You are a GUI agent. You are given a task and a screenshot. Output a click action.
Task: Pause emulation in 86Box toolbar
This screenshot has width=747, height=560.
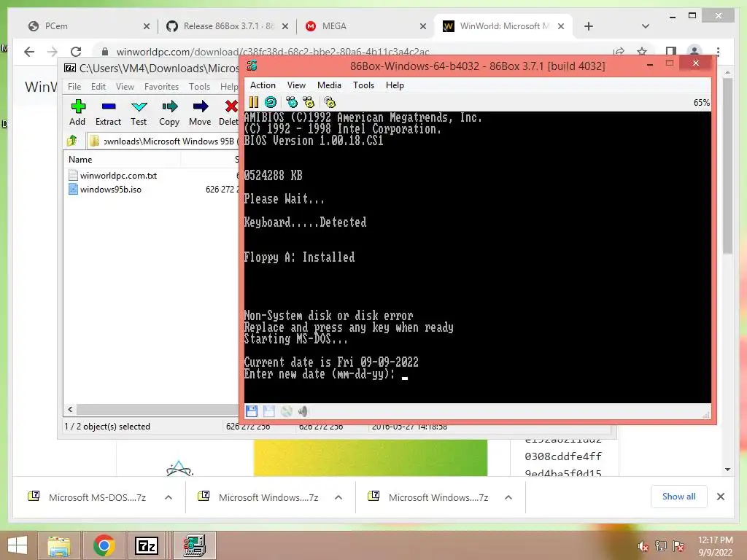coord(253,102)
